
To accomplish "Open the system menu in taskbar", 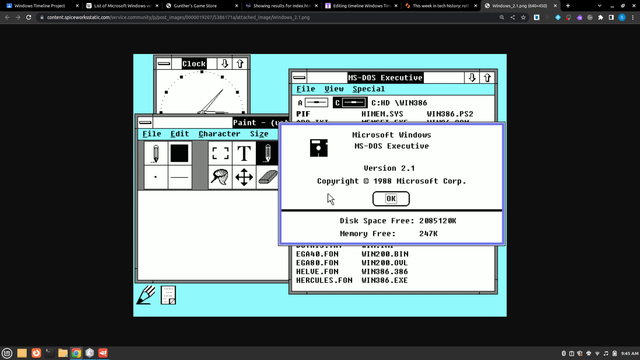I will 7,353.
